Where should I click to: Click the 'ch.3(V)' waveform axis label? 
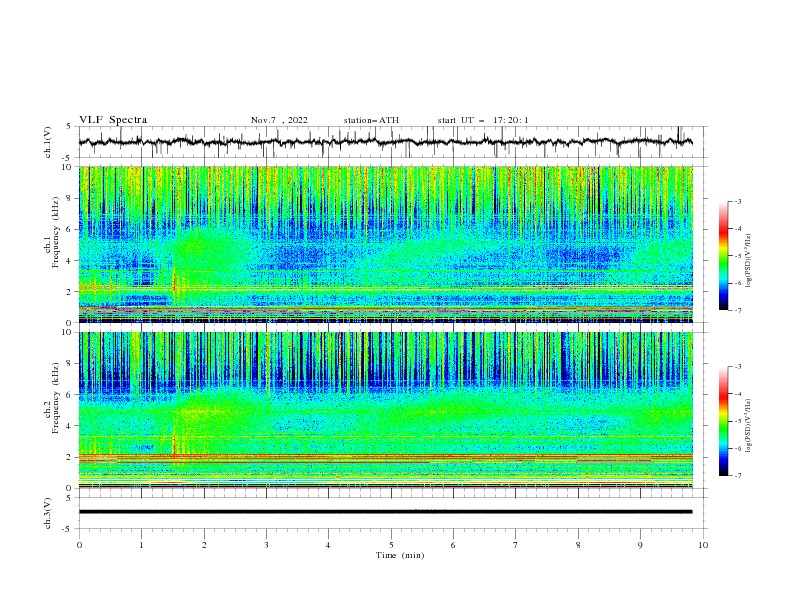coord(48,513)
